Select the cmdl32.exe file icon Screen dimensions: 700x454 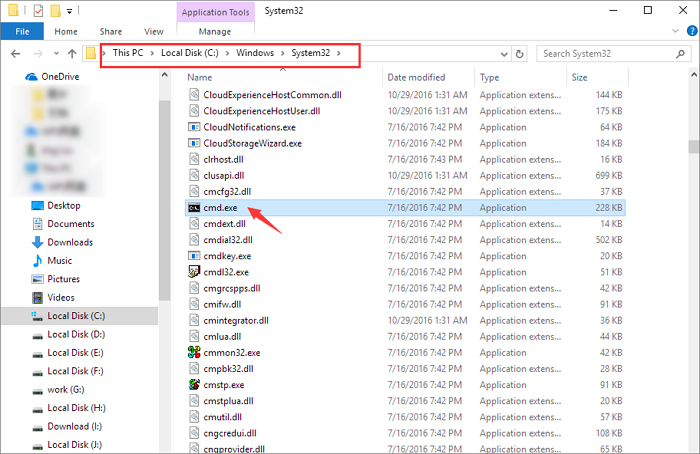(x=195, y=272)
